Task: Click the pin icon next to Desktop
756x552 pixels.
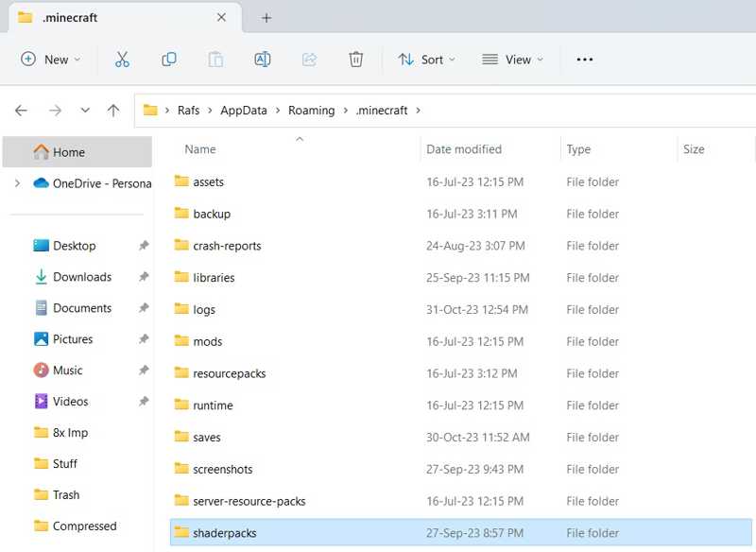Action: pyautogui.click(x=144, y=246)
